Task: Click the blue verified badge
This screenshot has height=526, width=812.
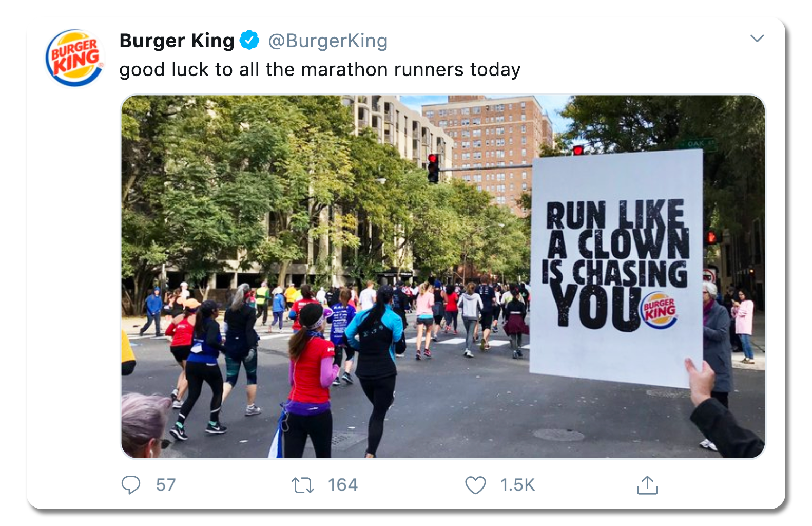Action: (249, 40)
